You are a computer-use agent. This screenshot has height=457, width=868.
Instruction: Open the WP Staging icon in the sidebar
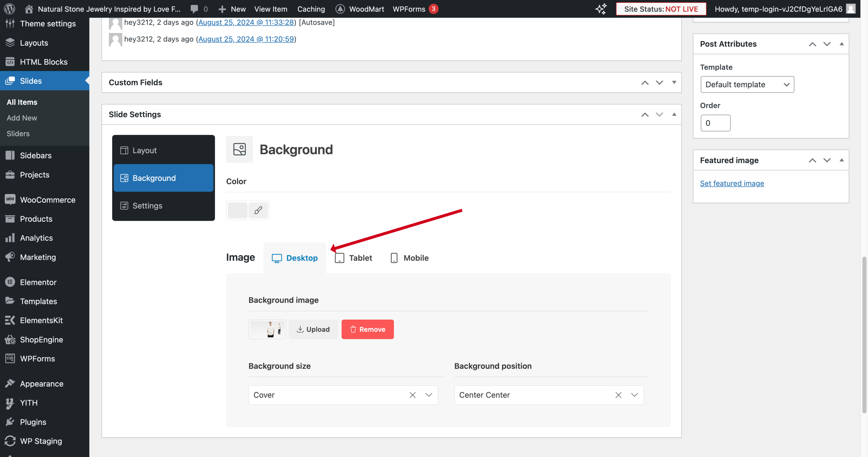point(10,441)
